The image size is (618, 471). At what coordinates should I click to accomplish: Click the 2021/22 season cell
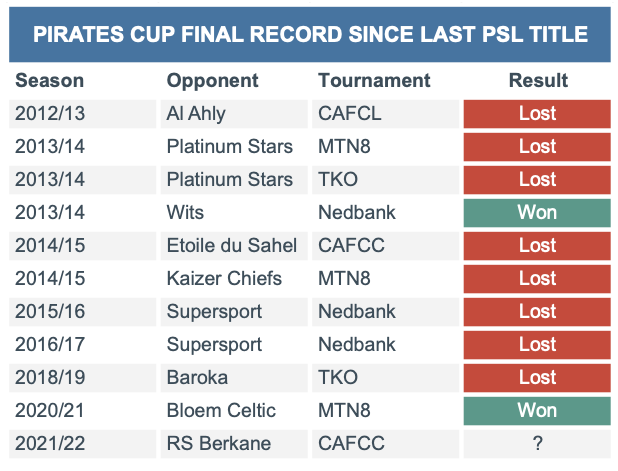point(82,444)
